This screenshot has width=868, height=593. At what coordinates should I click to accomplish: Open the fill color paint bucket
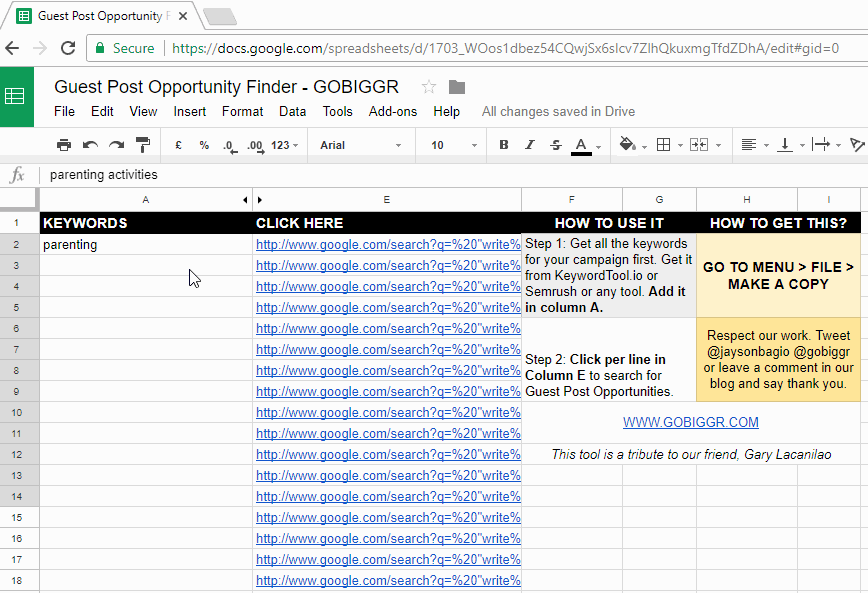[x=627, y=145]
